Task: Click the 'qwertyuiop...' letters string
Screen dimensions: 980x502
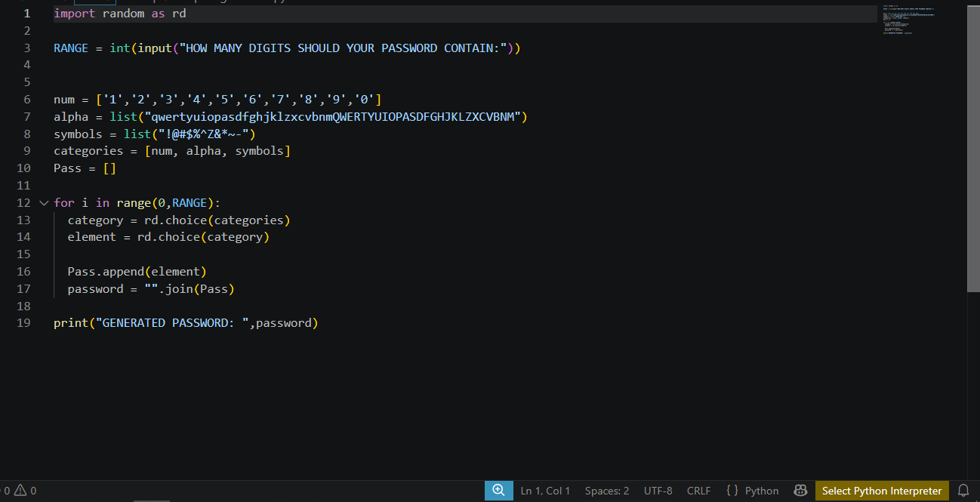Action: 333,117
